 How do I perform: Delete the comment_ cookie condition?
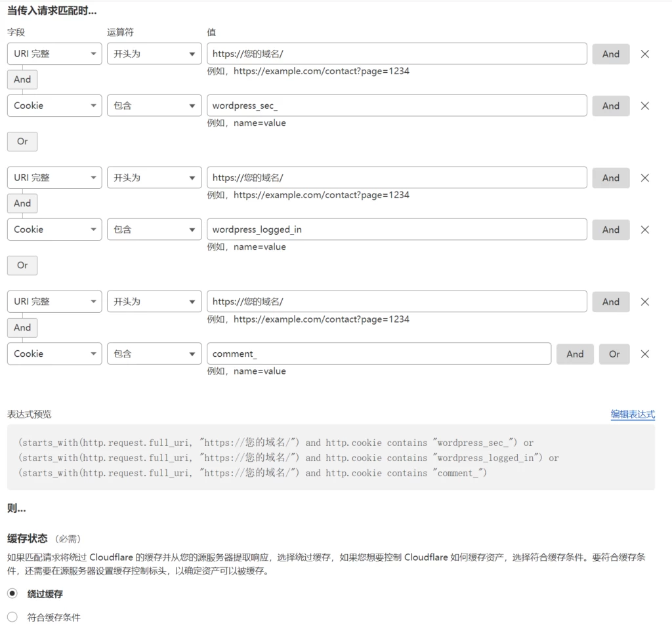[644, 354]
